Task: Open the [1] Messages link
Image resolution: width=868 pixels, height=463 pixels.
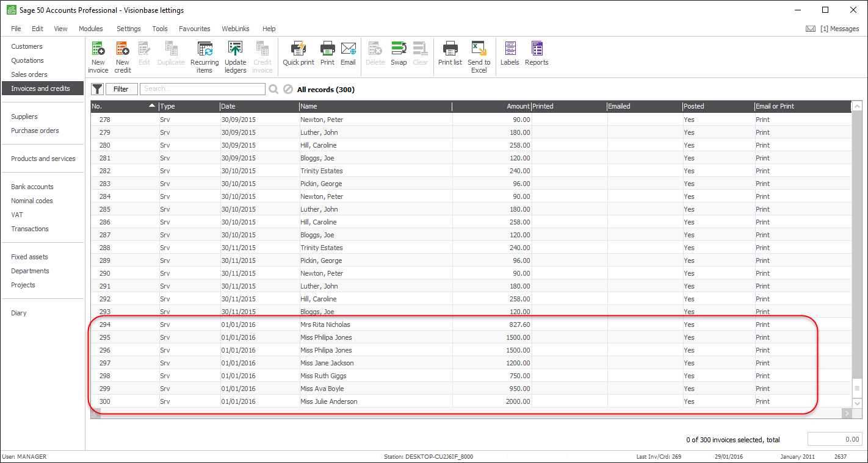Action: point(839,29)
